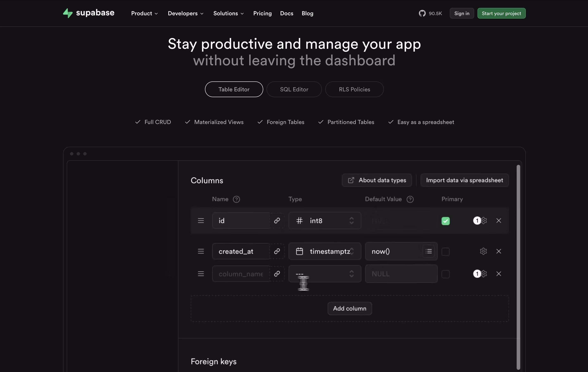Viewport: 588px width, 372px height.
Task: Select the RLS Policies tab
Action: click(x=354, y=89)
